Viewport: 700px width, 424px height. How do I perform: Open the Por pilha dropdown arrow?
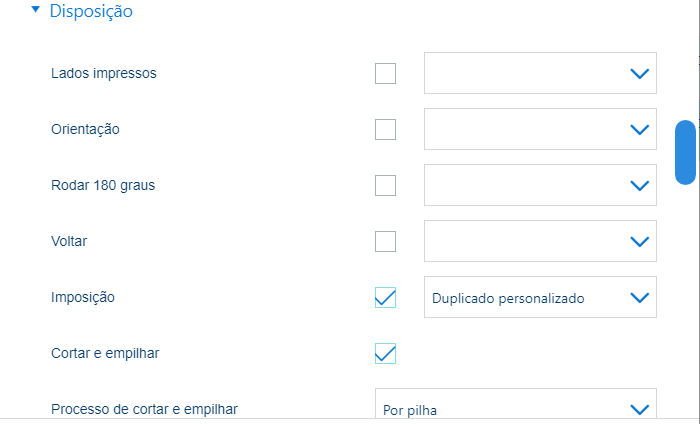click(x=638, y=408)
